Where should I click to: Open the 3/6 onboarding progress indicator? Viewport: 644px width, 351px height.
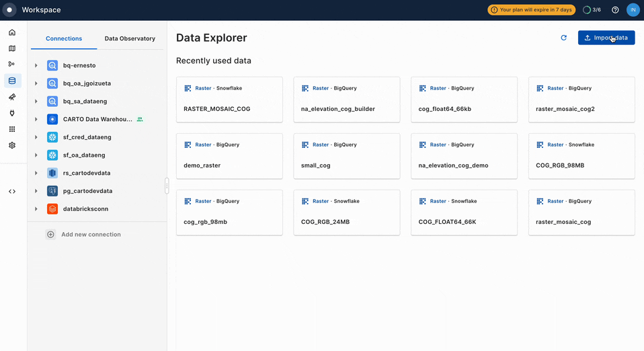pyautogui.click(x=592, y=10)
